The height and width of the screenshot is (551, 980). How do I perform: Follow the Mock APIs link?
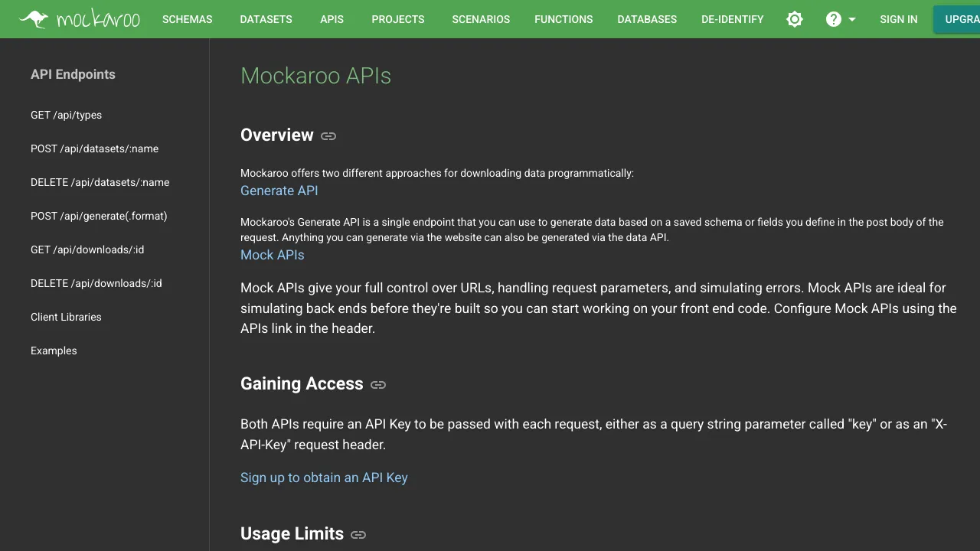click(273, 255)
